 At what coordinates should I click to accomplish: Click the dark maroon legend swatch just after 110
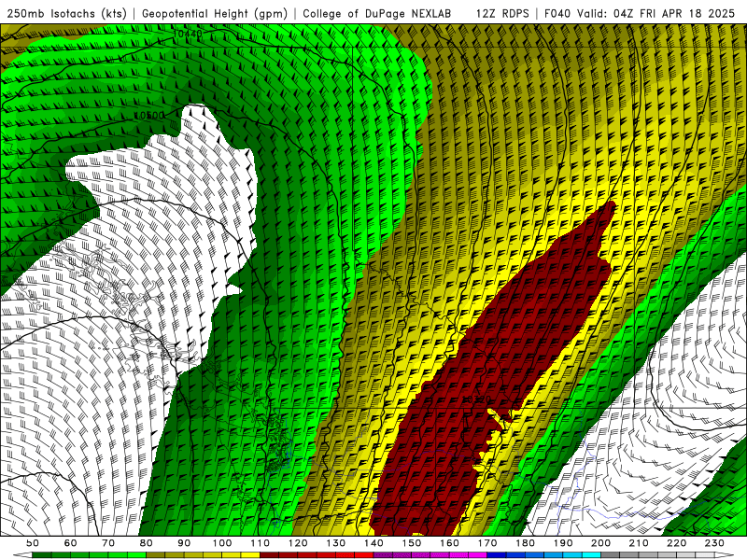pos(269,555)
